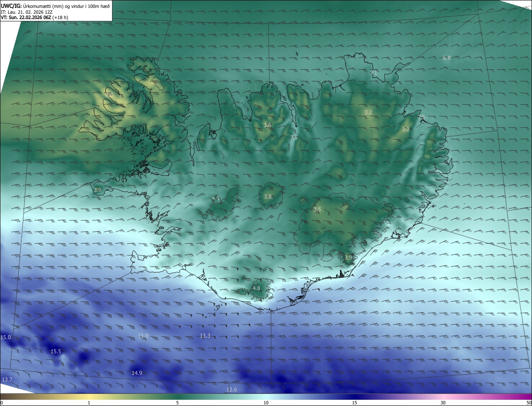Image resolution: width=532 pixels, height=406 pixels.
Task: Click the colour bar tick label 0
Action: tap(1, 403)
